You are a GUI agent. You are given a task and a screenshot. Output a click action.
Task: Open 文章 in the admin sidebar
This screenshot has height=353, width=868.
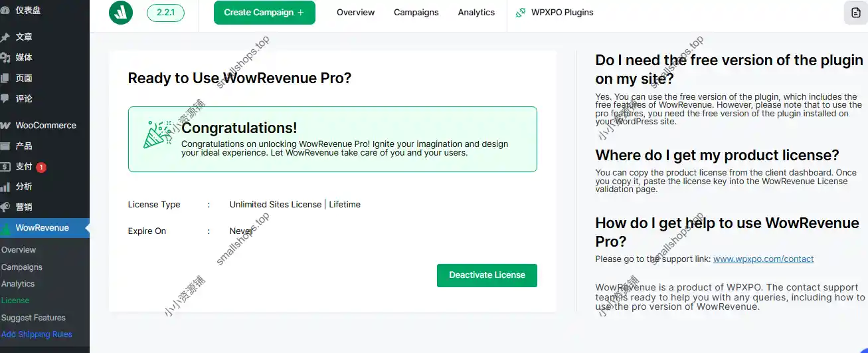(24, 37)
